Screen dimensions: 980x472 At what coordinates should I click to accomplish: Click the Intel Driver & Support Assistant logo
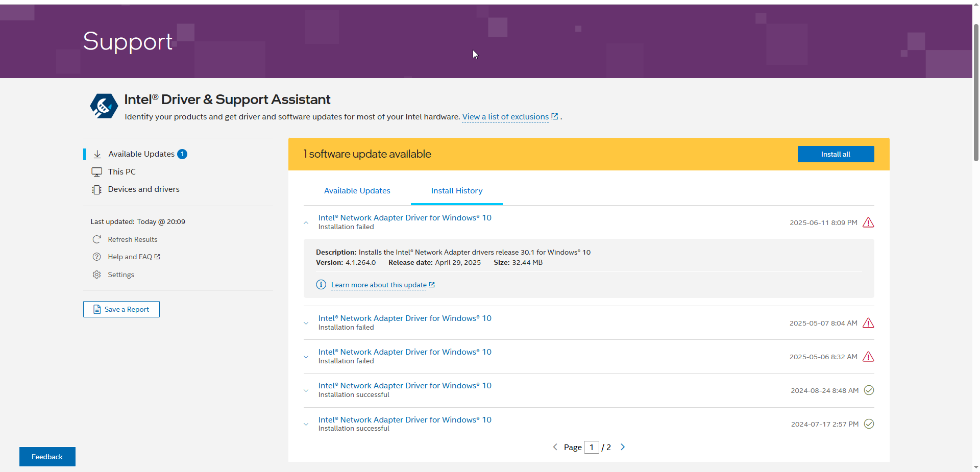104,106
